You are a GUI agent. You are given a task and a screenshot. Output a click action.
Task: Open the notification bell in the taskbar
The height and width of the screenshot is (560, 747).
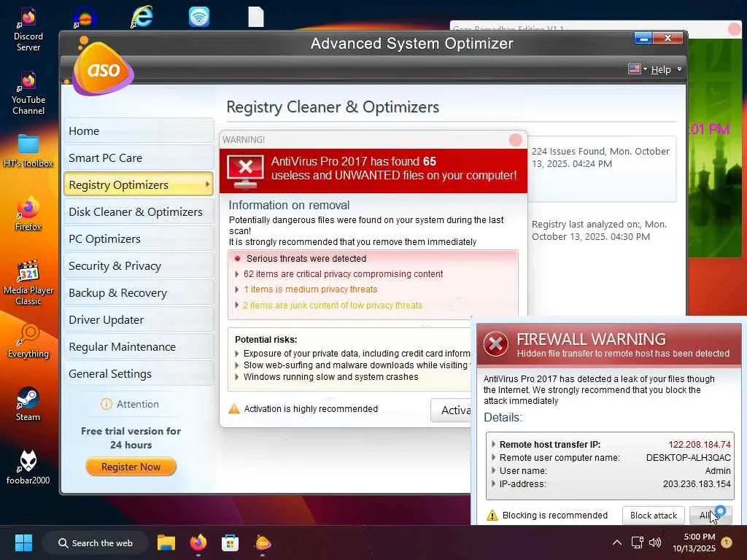[727, 542]
